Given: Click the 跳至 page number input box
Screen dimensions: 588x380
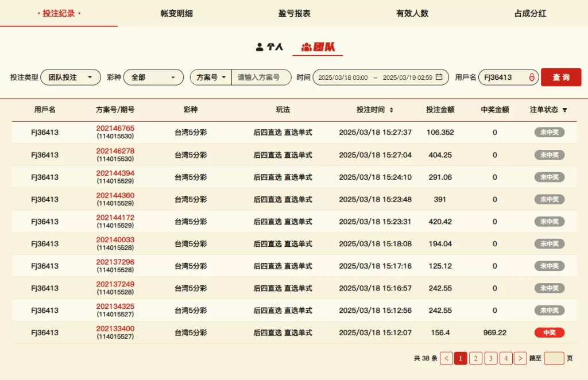Looking at the screenshot, I should click(x=554, y=358).
